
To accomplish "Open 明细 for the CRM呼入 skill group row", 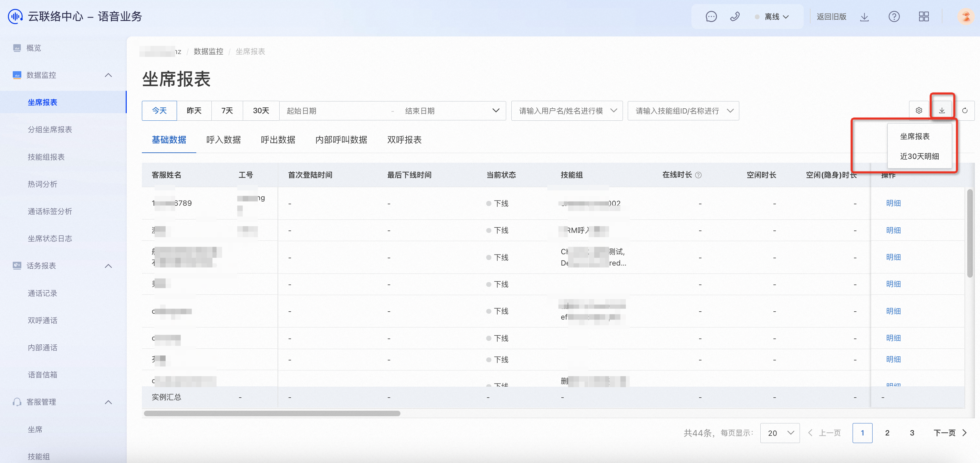I will point(893,230).
